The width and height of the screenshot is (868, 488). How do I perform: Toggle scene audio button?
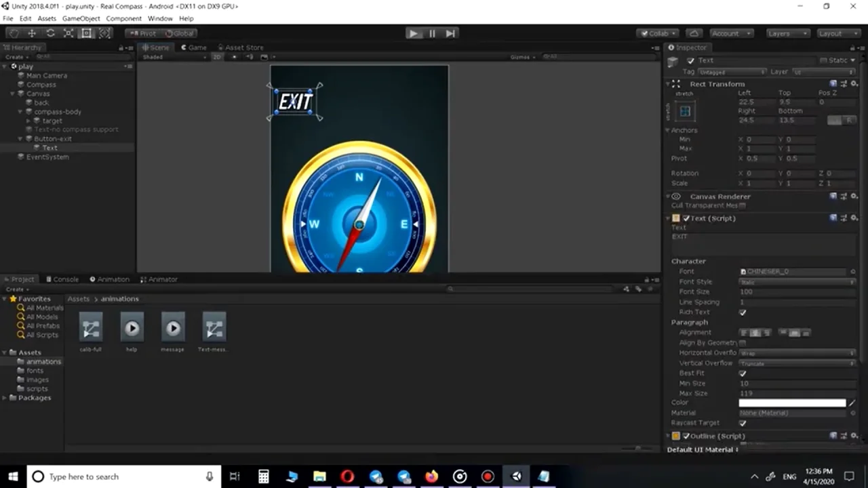click(249, 57)
